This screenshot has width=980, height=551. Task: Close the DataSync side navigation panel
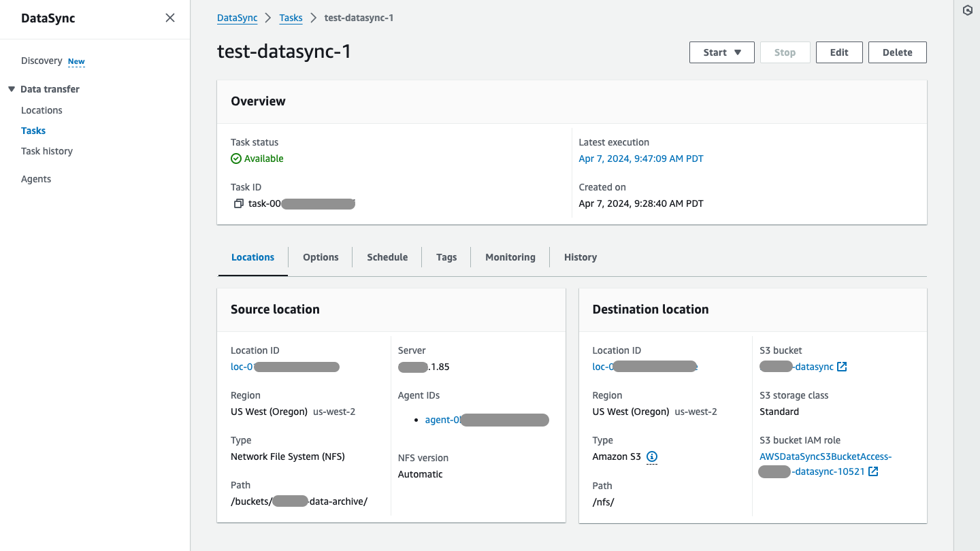coord(170,18)
